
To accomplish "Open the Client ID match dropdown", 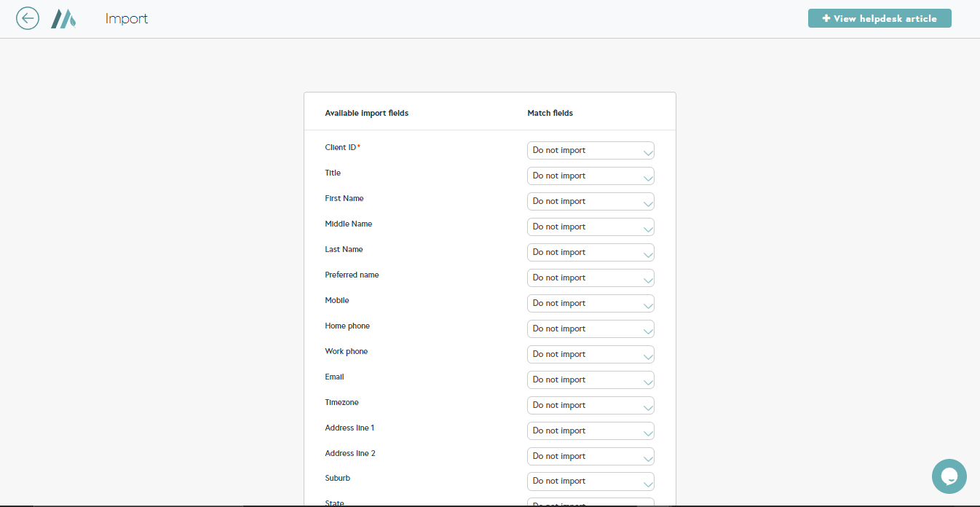I will tap(590, 151).
